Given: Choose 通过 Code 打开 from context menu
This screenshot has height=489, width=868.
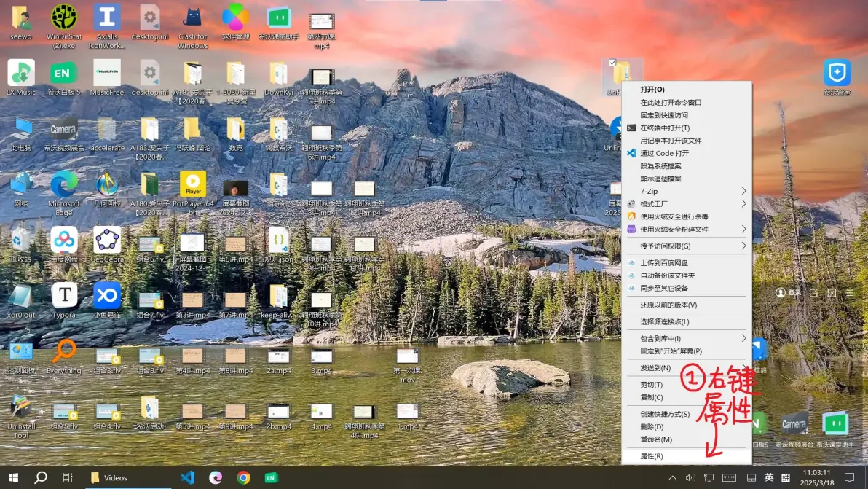Looking at the screenshot, I should click(x=664, y=153).
